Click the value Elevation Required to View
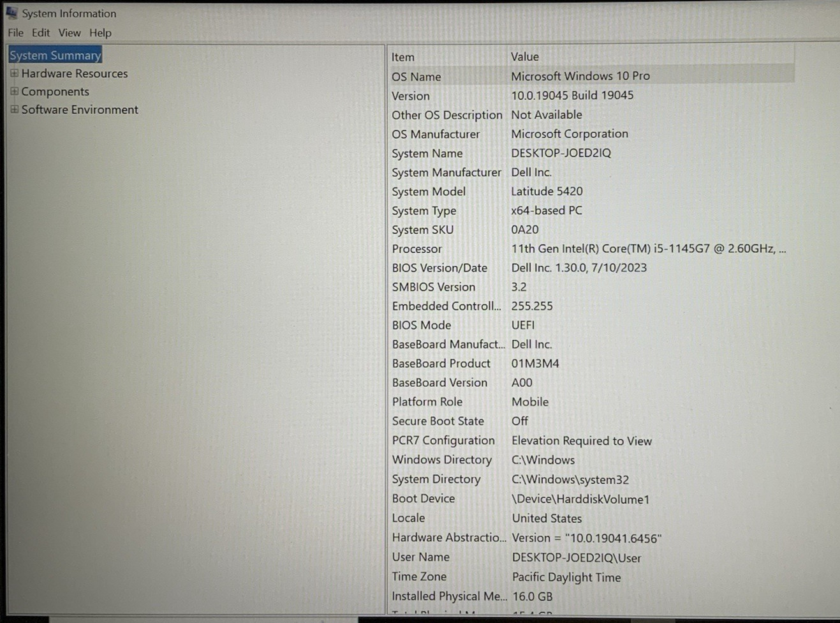 (582, 440)
